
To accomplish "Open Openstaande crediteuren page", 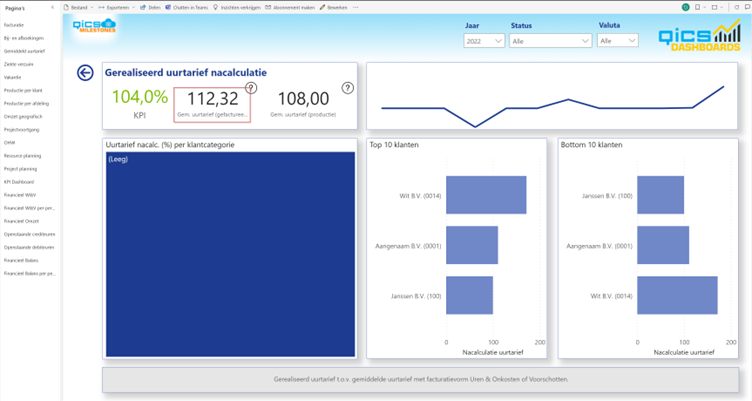I will tap(29, 235).
